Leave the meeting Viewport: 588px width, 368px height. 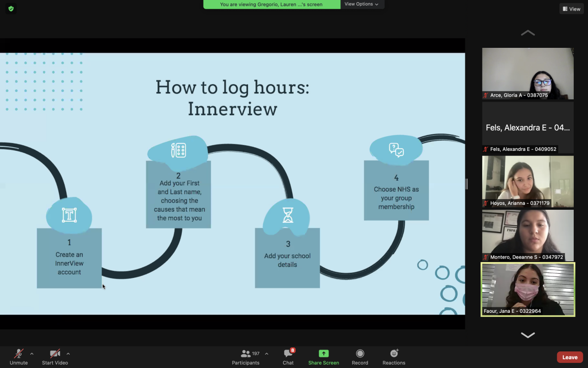570,357
